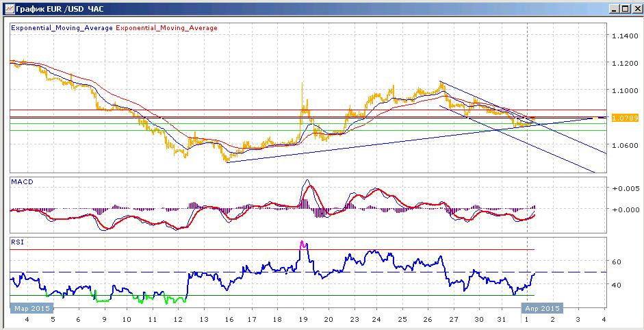Click the current price tag 1.0789
644x330 pixels.
point(624,118)
